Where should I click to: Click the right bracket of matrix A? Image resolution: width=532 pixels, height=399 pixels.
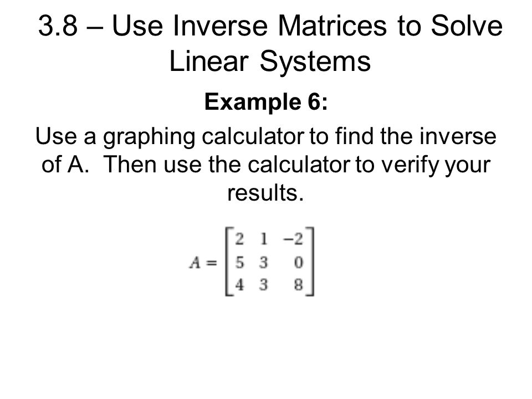[x=310, y=262]
